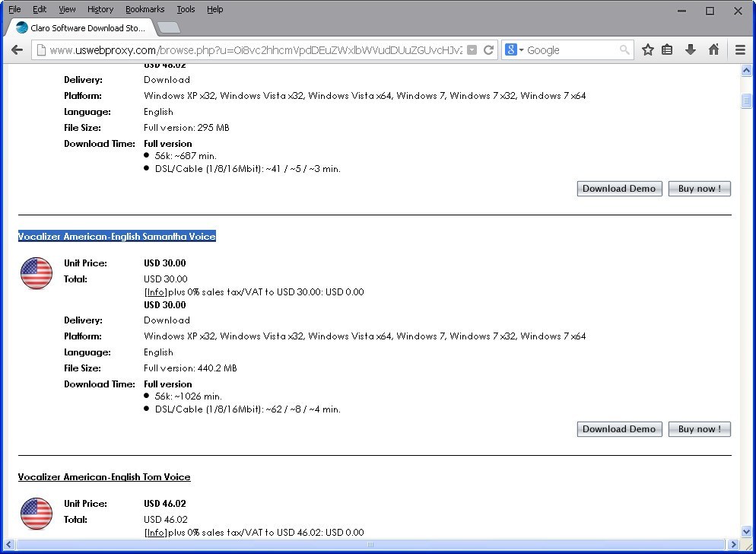Click the Unit Price 'USD 46.02' value
756x554 pixels.
(x=165, y=503)
